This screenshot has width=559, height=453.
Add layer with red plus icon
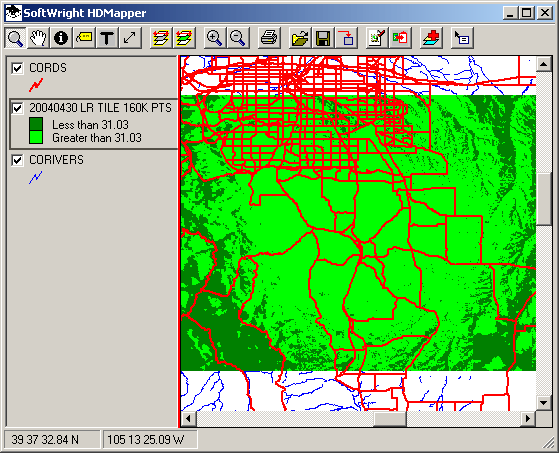pyautogui.click(x=431, y=38)
